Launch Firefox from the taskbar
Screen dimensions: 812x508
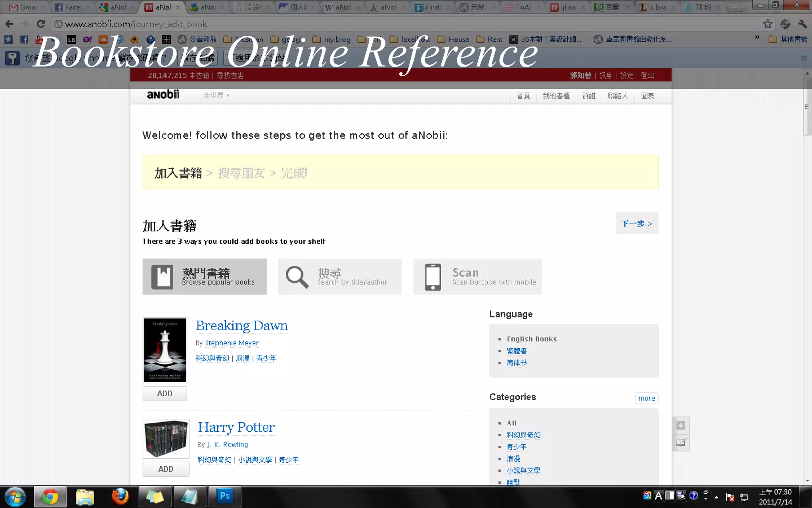[120, 496]
